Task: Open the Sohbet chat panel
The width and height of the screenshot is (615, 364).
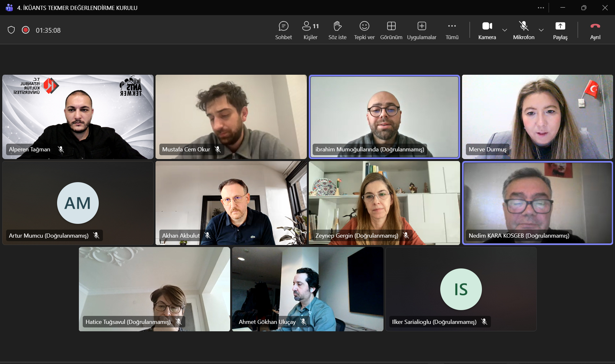Action: (x=283, y=30)
